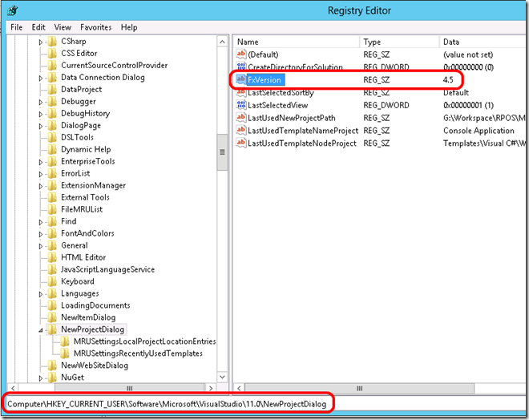Expand the Data Connection Dialog key
529x420 pixels.
(41, 79)
